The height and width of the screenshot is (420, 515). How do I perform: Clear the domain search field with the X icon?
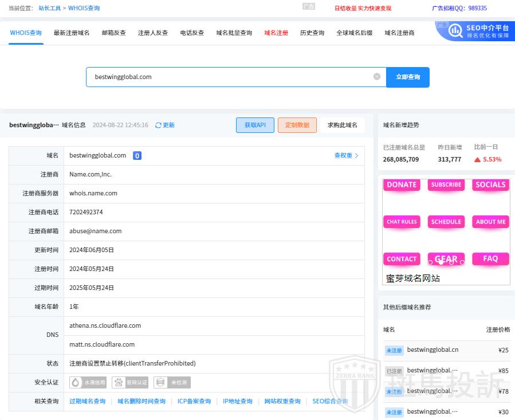[x=376, y=77]
